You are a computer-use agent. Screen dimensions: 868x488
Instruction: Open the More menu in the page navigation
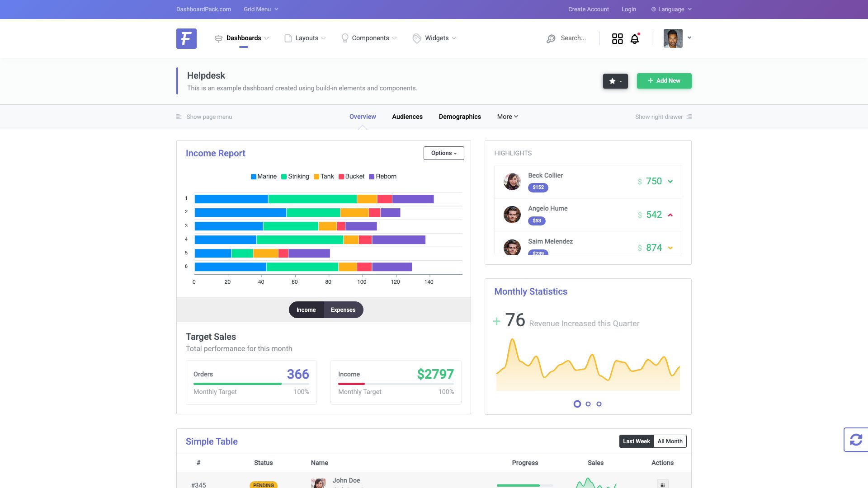[x=507, y=117]
